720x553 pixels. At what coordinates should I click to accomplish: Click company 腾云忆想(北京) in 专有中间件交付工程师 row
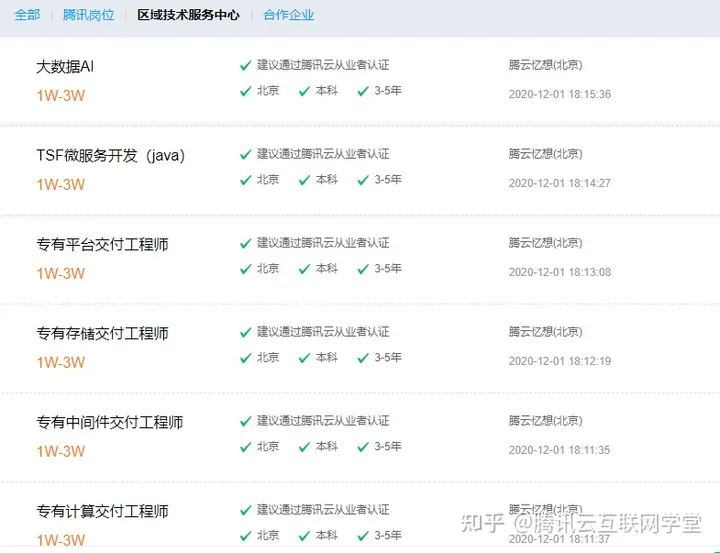[546, 421]
